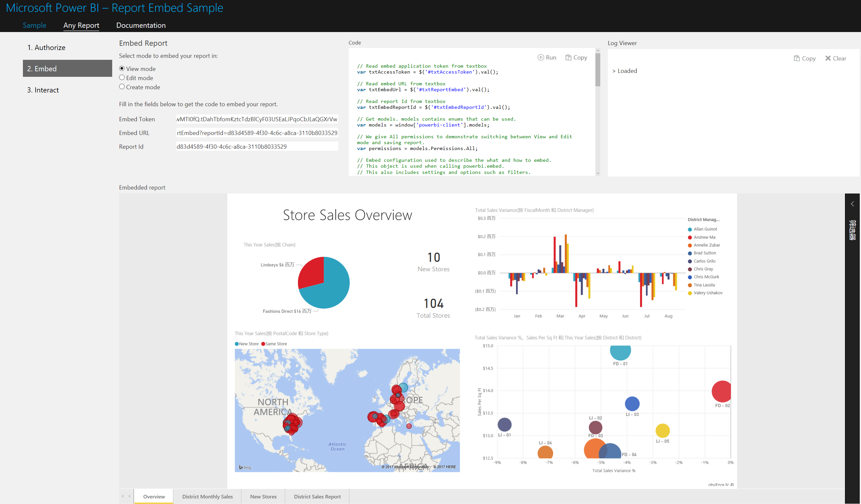861x504 pixels.
Task: Expand the filters pane chevron
Action: pos(852,204)
